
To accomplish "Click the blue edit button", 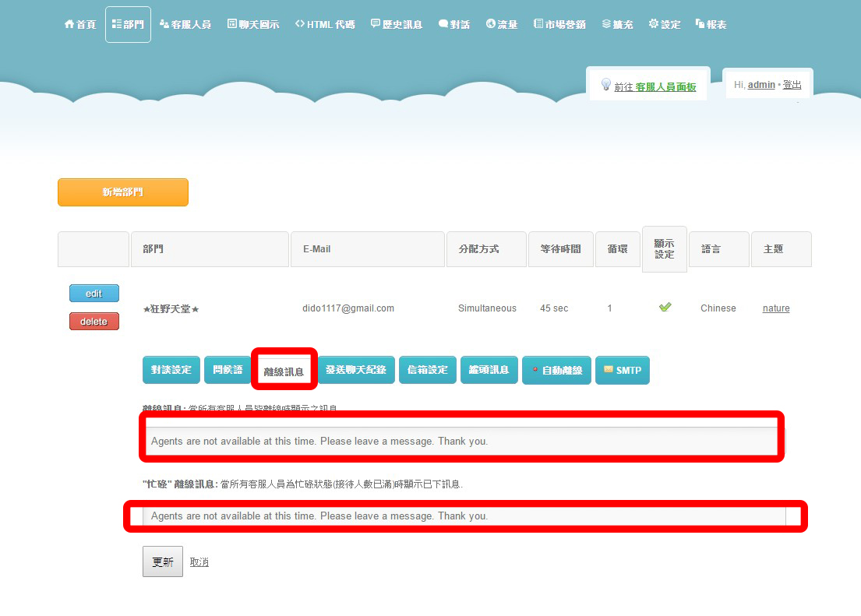I will click(x=94, y=293).
